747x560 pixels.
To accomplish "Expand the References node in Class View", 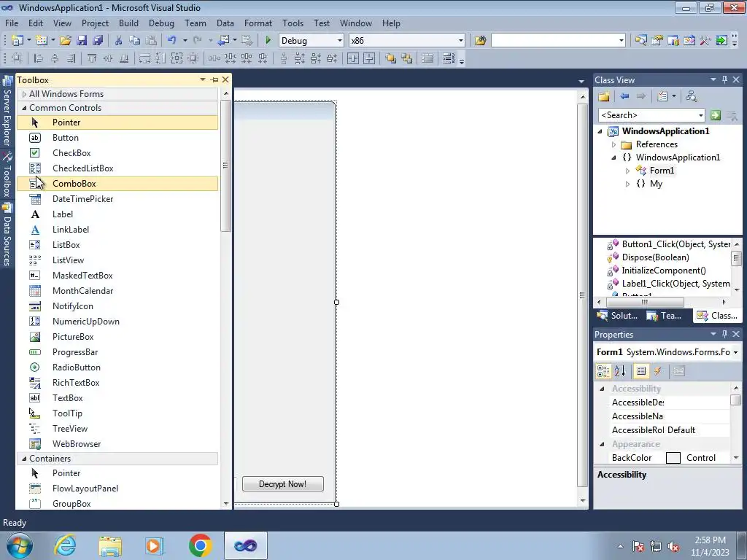I will pos(614,144).
